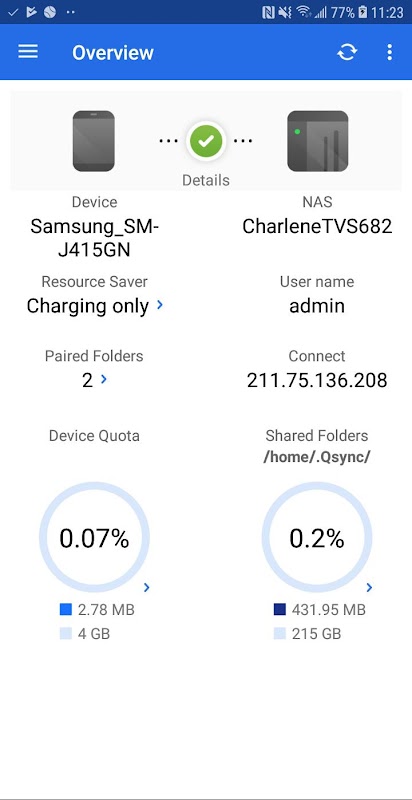Viewport: 412px width, 800px height.
Task: Tap the NFC icon in status bar
Action: click(268, 12)
